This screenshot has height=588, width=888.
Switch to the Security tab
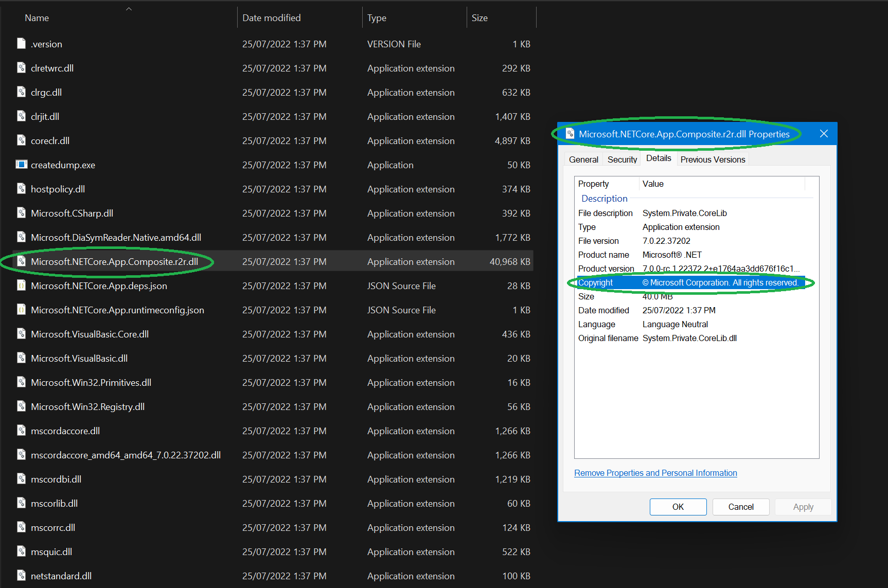pos(621,159)
